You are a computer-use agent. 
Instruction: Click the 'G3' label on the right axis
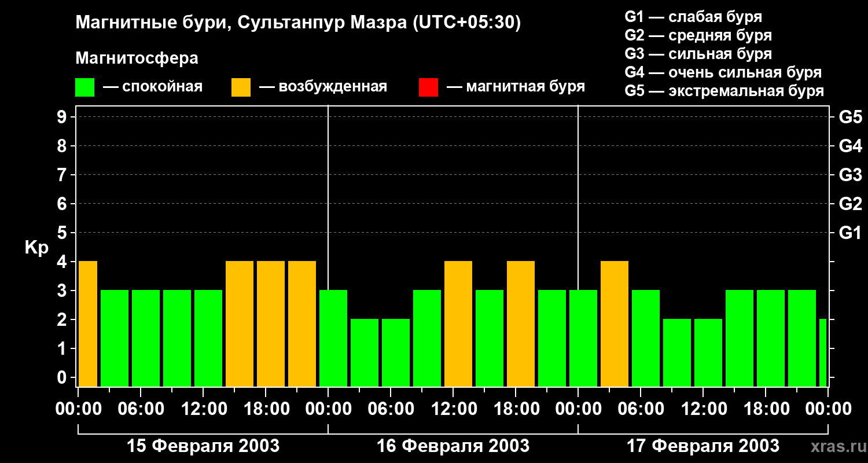(850, 175)
